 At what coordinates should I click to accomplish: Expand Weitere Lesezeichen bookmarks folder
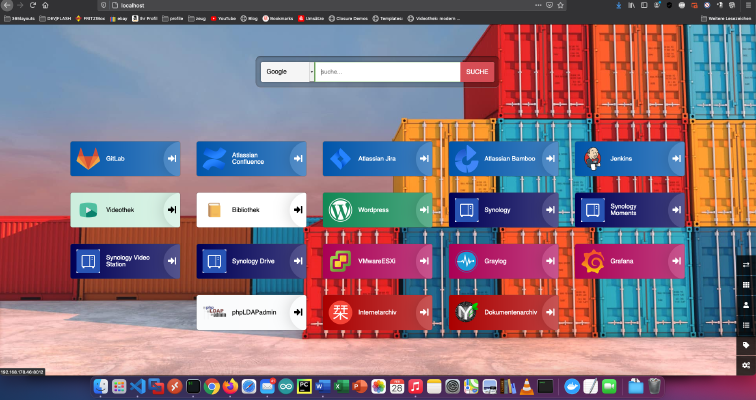727,18
